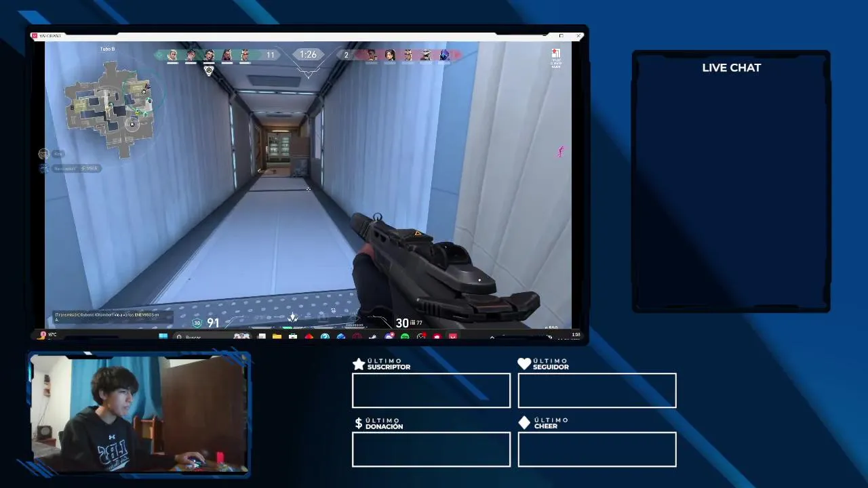
Task: Click the ally team score 11
Action: click(270, 55)
